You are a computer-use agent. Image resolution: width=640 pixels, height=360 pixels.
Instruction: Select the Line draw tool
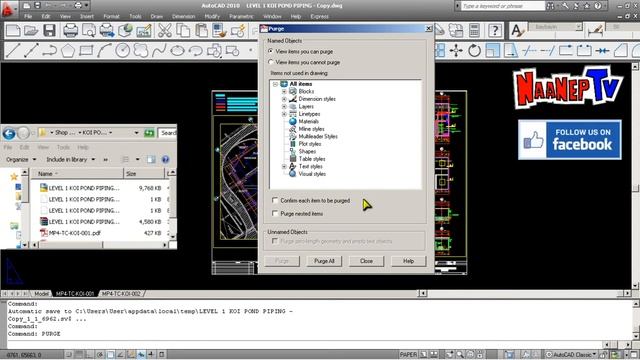coord(13,51)
